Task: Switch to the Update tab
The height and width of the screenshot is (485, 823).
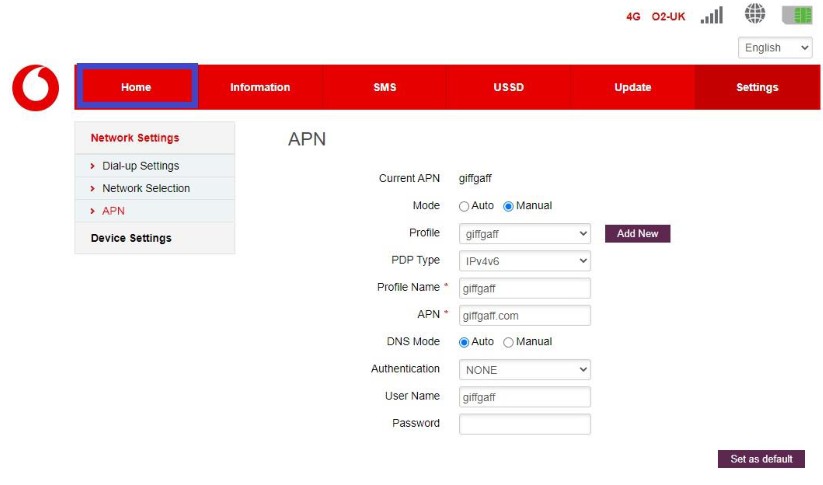Action: point(633,87)
